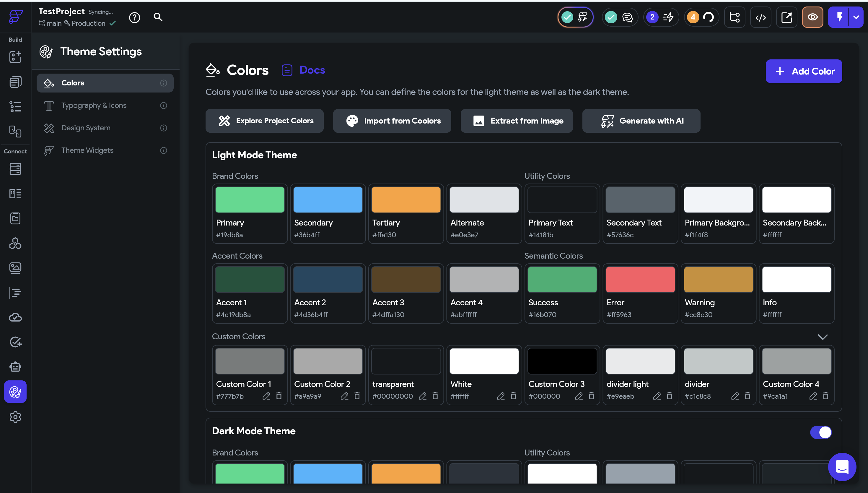The image size is (868, 493).
Task: Open branching icon in top toolbar
Action: coord(735,17)
